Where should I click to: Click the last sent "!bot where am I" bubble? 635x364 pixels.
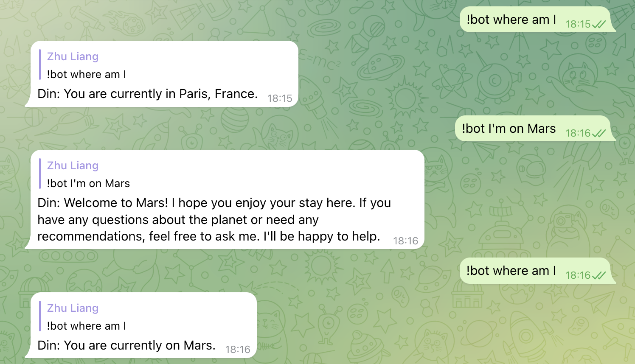tap(535, 270)
